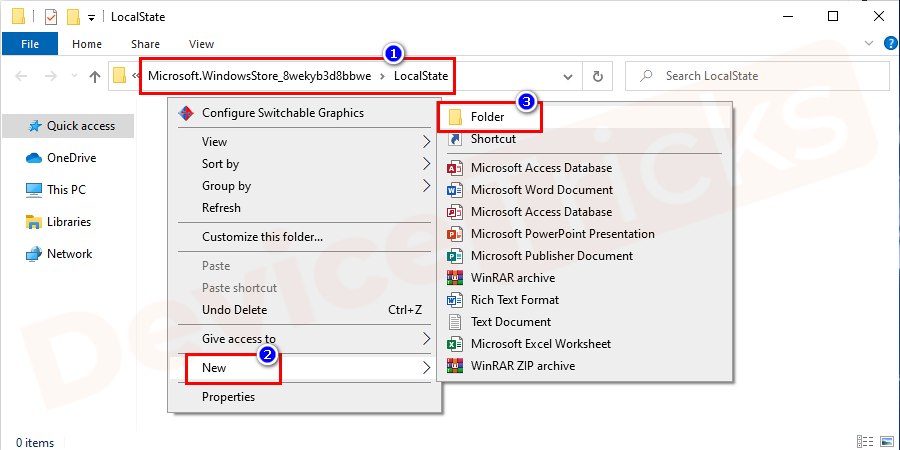900x450 pixels.
Task: Select WinRAR ZIP archive entry
Action: 522,366
